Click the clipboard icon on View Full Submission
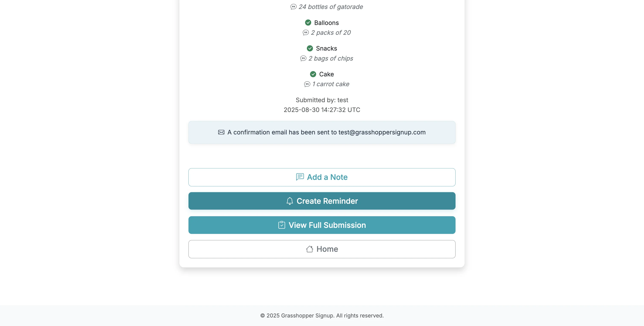This screenshot has height=326, width=644. coord(282,225)
